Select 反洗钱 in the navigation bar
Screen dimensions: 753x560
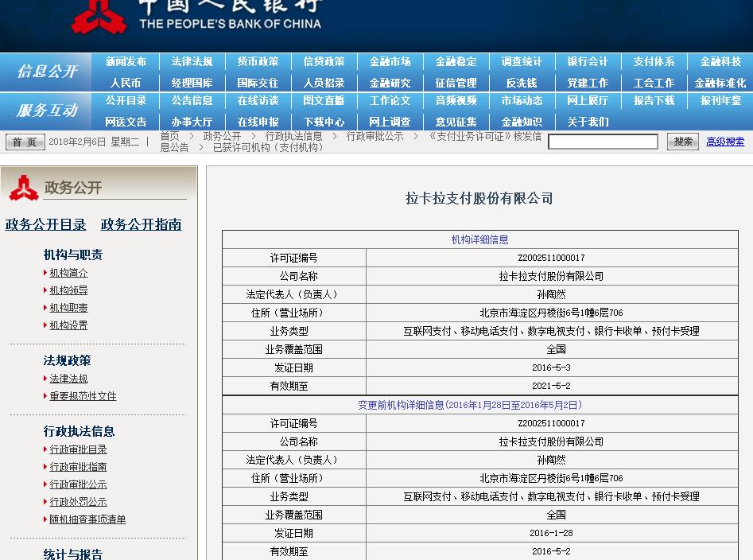pyautogui.click(x=522, y=82)
